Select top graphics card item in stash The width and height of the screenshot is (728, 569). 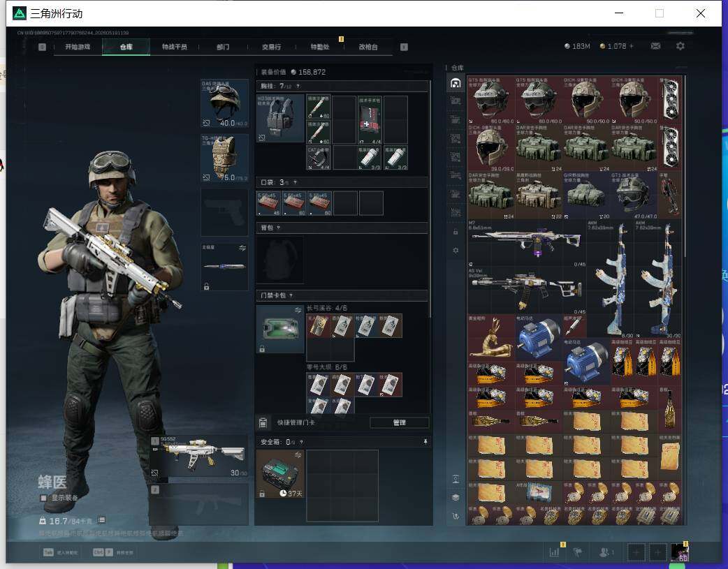[x=670, y=101]
